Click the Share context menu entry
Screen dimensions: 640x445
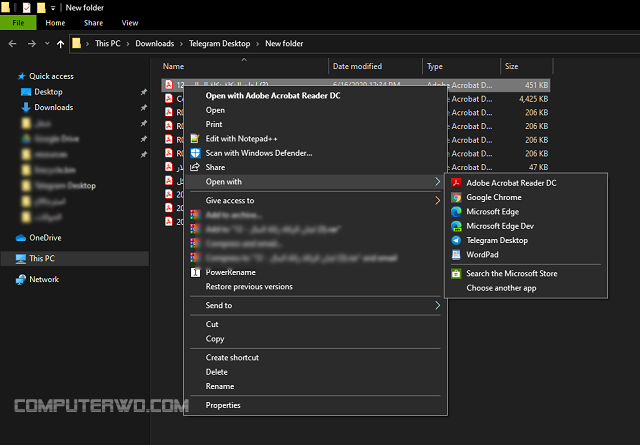215,167
